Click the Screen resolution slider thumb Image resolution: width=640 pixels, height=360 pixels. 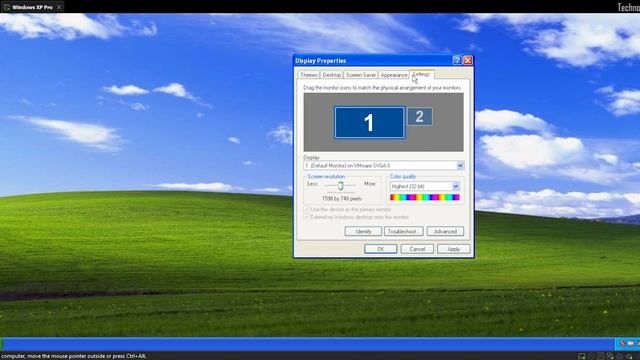pyautogui.click(x=340, y=186)
